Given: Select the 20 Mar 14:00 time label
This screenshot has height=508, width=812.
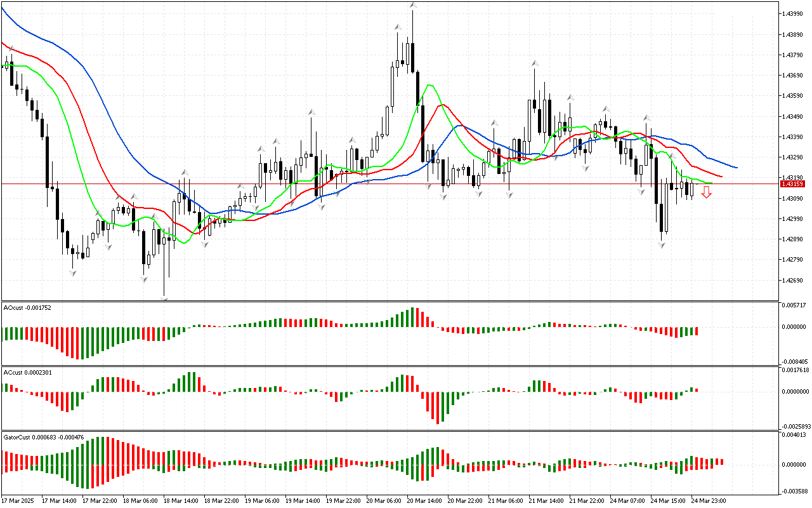Looking at the screenshot, I should 424,500.
